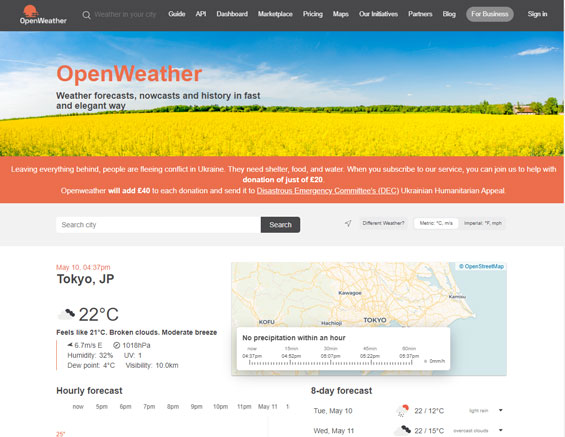Click the For Business button

click(x=490, y=14)
